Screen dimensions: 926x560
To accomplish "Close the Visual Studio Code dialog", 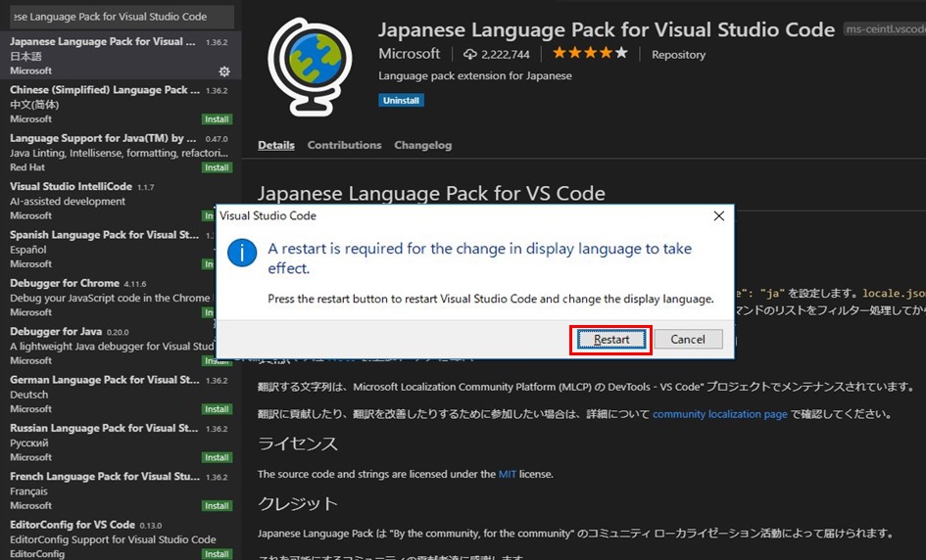I will (718, 215).
